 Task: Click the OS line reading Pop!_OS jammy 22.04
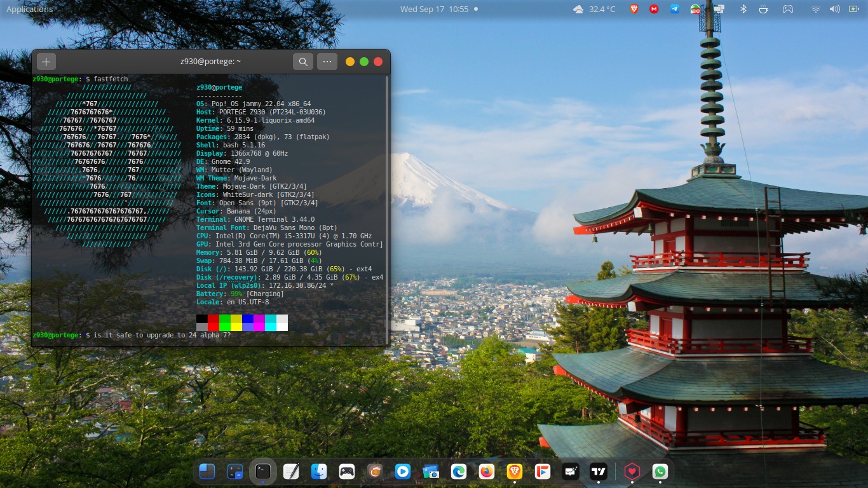tap(254, 104)
